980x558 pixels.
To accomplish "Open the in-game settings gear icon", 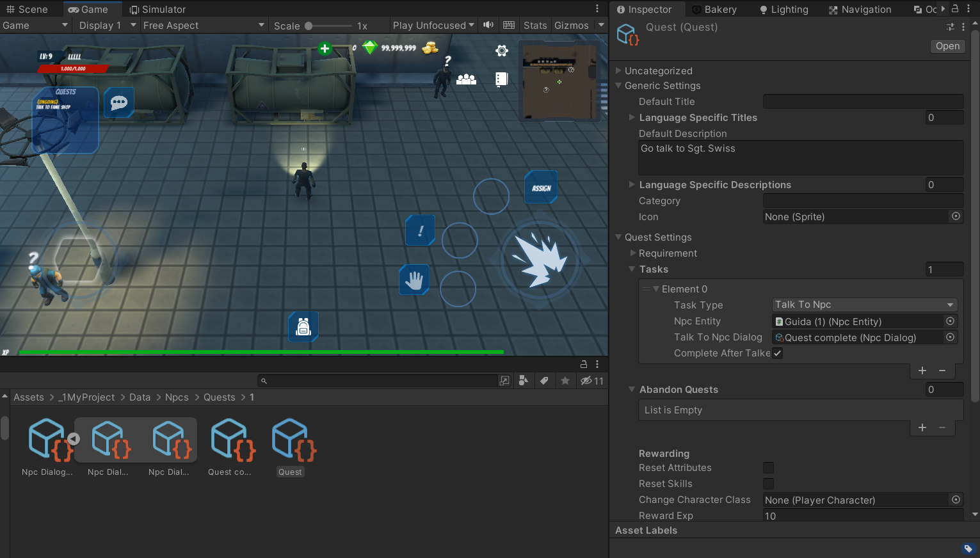I will [502, 51].
